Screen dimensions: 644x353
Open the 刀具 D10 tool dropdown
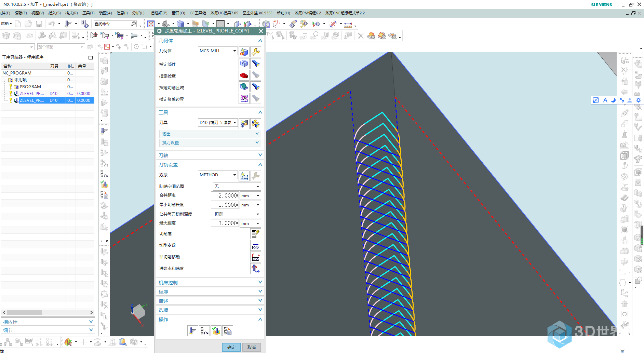[218, 123]
